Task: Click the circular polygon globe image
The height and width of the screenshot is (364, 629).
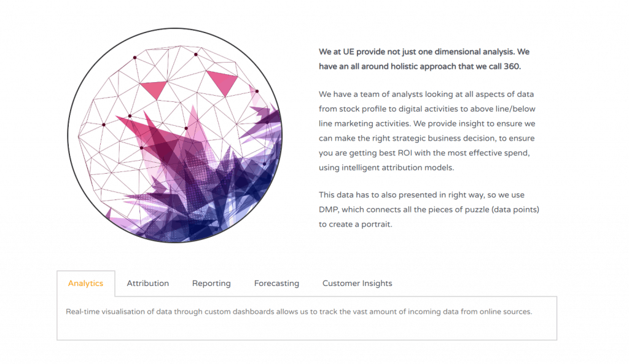Action: click(175, 135)
